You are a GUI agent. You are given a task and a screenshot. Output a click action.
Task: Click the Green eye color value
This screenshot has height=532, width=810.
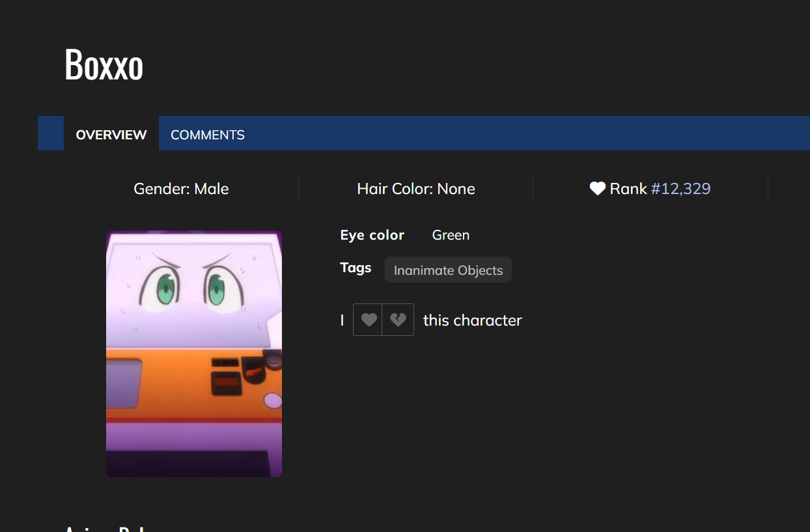tap(451, 235)
